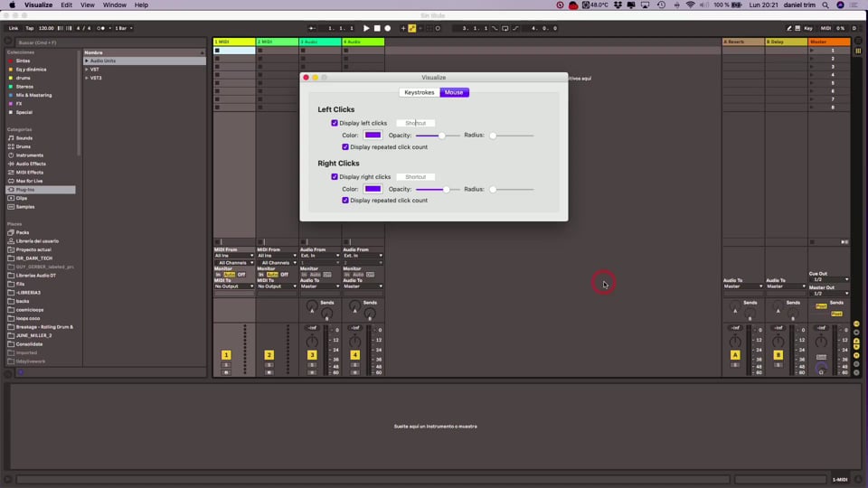This screenshot has width=868, height=488.
Task: Switch to the Keystrokes tab
Action: 419,92
